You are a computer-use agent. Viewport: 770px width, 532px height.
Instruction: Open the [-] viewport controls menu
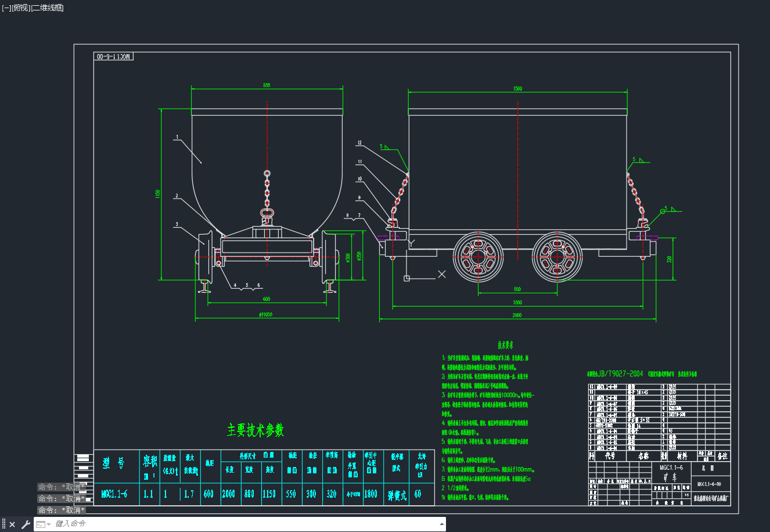tap(6, 8)
